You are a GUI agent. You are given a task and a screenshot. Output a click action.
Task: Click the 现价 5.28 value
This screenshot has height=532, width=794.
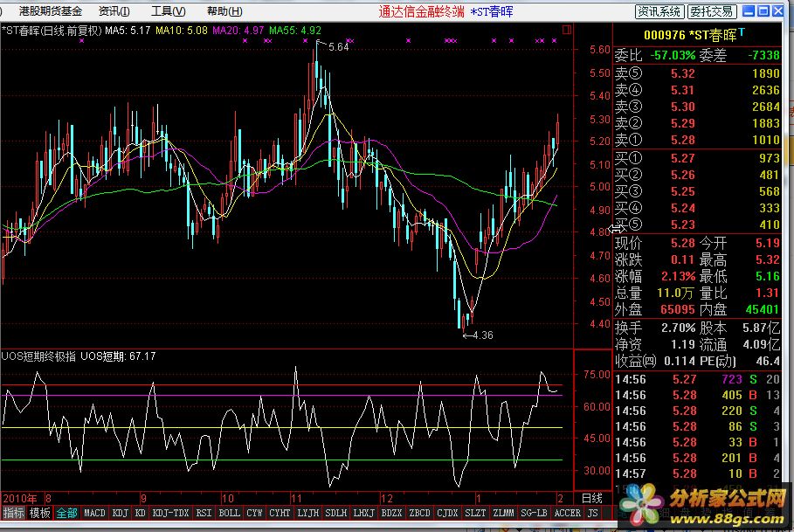tap(682, 244)
